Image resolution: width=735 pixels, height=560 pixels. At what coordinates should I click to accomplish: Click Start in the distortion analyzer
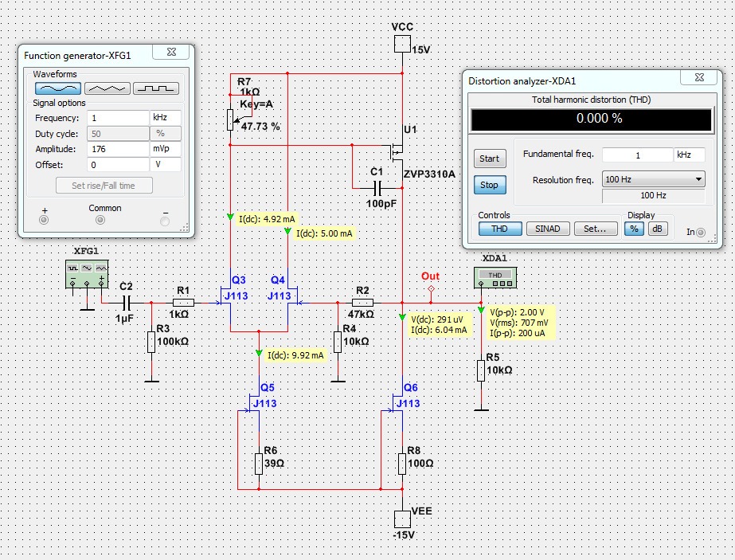[490, 159]
